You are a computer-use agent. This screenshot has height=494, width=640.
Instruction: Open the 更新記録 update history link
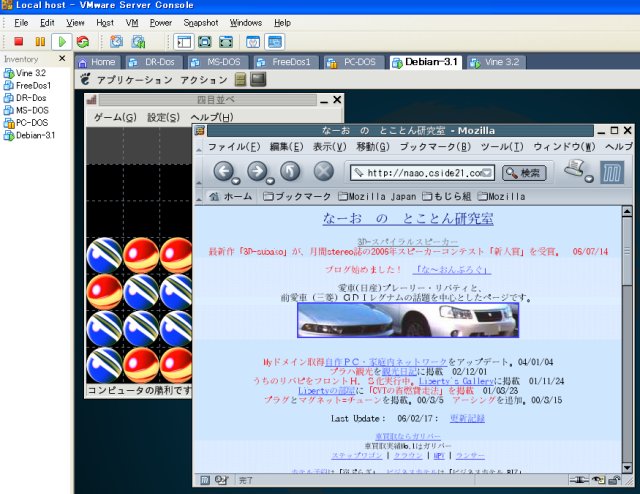[x=466, y=418]
